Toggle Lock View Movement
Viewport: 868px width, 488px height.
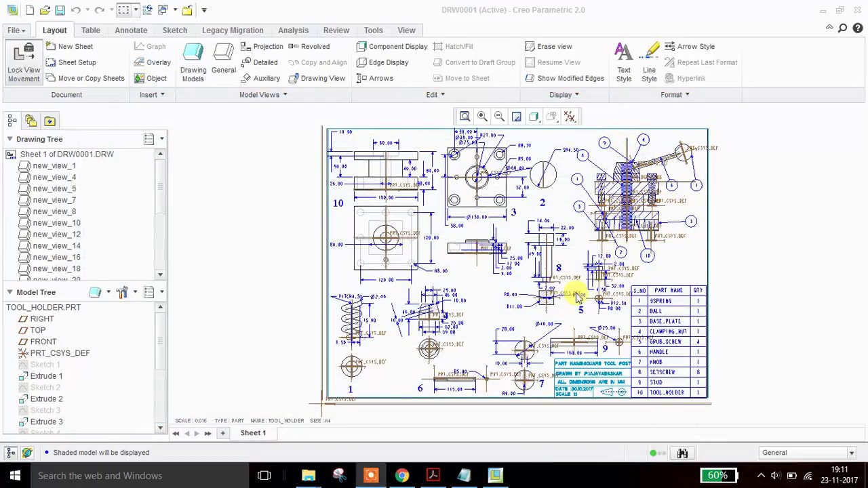[x=24, y=62]
